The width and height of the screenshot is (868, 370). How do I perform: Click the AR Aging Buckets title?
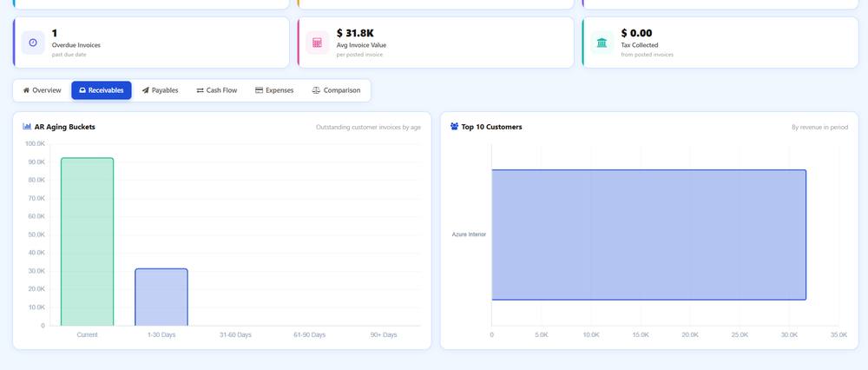[65, 127]
